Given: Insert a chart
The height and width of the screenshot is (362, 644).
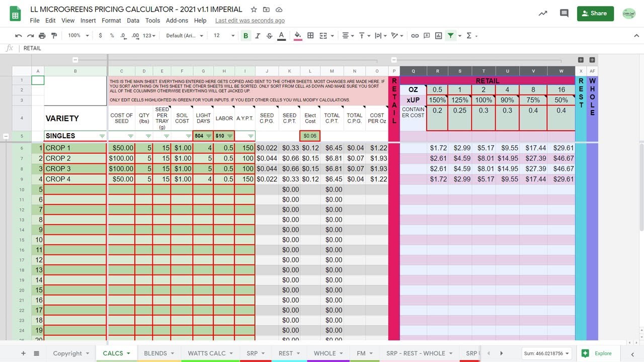Looking at the screenshot, I should pyautogui.click(x=439, y=36).
